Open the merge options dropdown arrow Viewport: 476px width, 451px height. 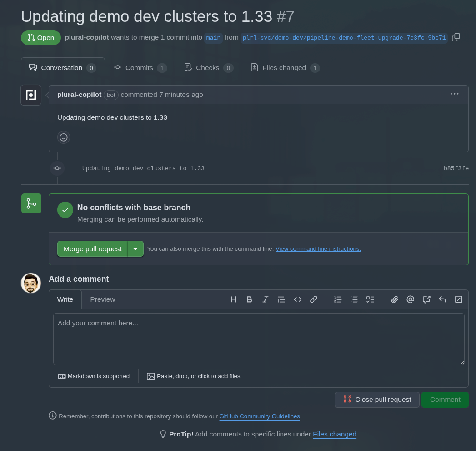(135, 249)
